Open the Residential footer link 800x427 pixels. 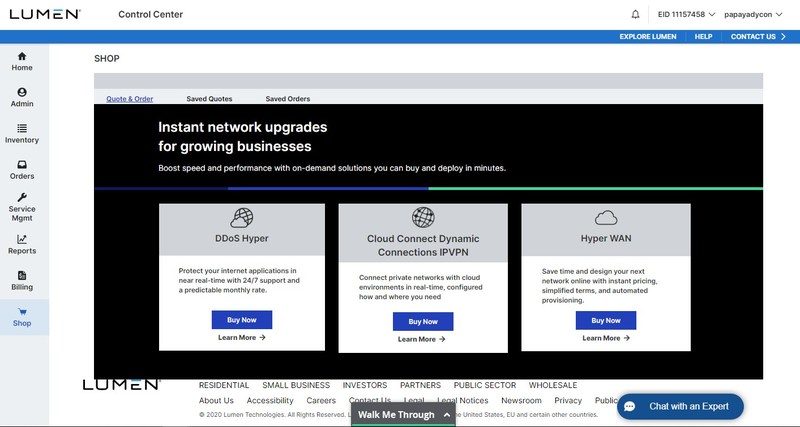pyautogui.click(x=224, y=385)
